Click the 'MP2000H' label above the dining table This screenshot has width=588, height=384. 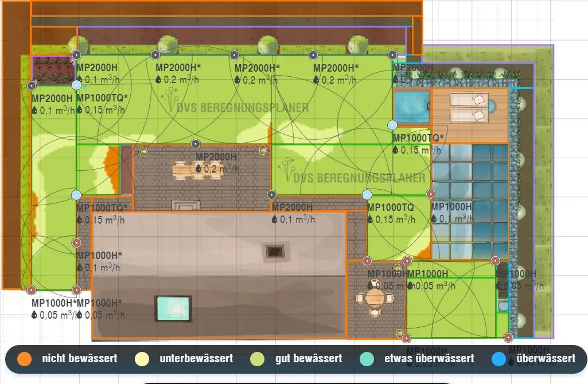coord(216,157)
